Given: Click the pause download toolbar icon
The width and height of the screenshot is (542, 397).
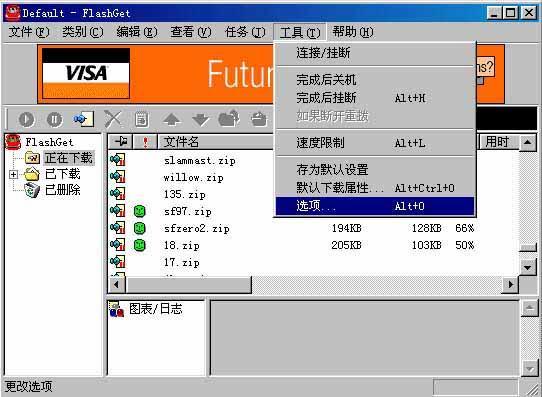Looking at the screenshot, I should [54, 120].
